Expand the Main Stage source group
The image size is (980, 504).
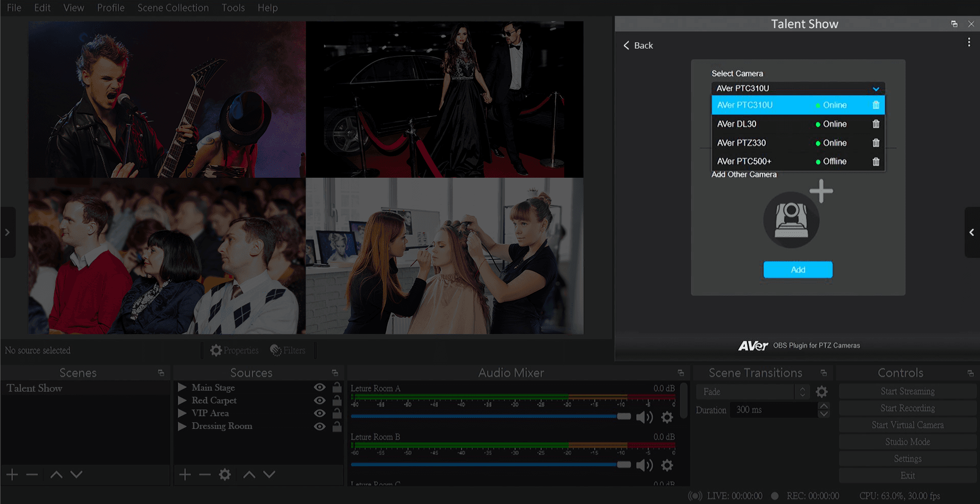[x=182, y=388]
